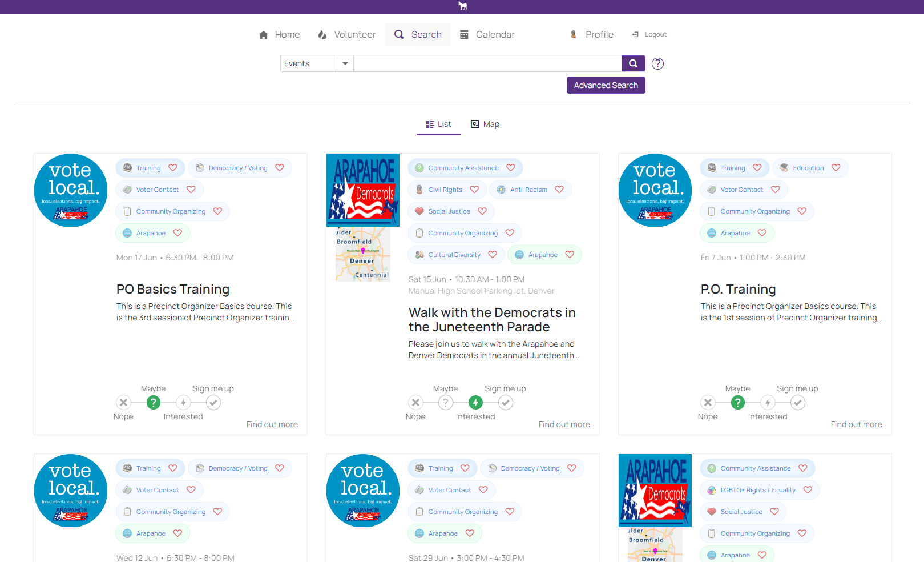Image resolution: width=924 pixels, height=562 pixels.
Task: Open the Advanced Search options
Action: pos(606,85)
